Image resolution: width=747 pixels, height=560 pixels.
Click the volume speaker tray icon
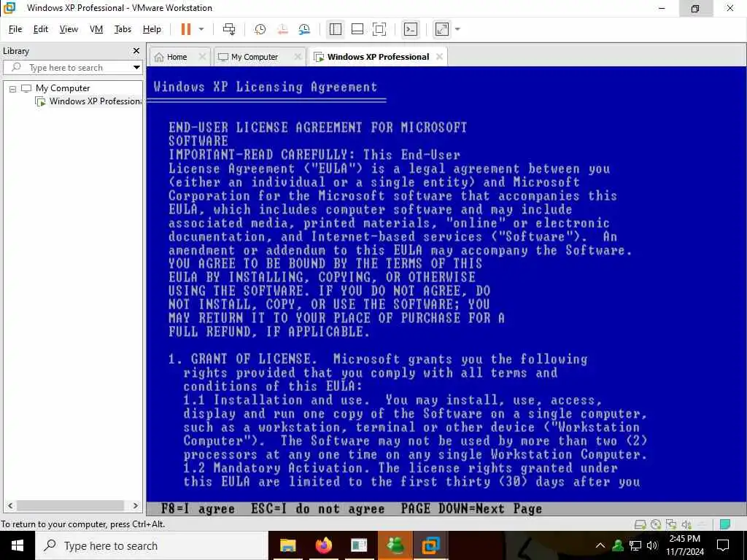pyautogui.click(x=652, y=545)
